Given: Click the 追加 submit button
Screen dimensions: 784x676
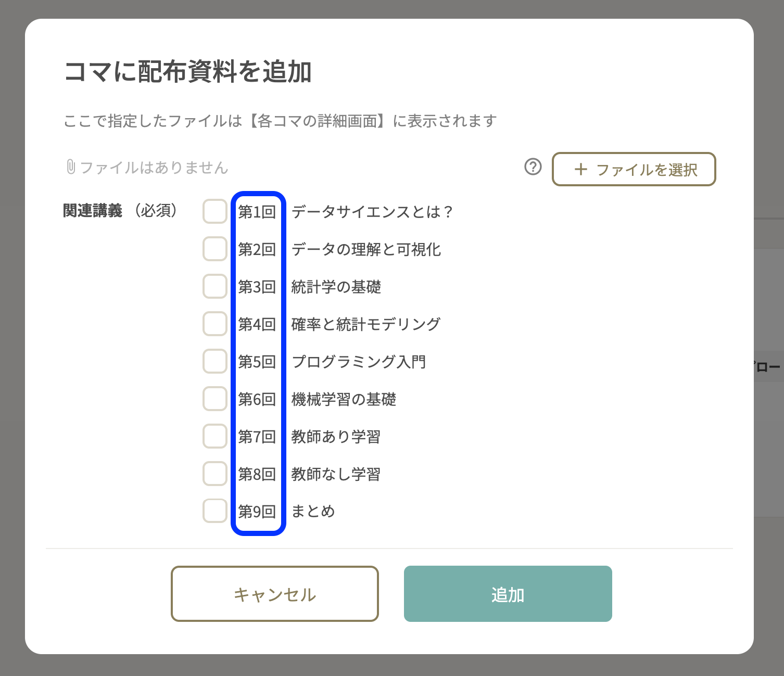Looking at the screenshot, I should (508, 594).
